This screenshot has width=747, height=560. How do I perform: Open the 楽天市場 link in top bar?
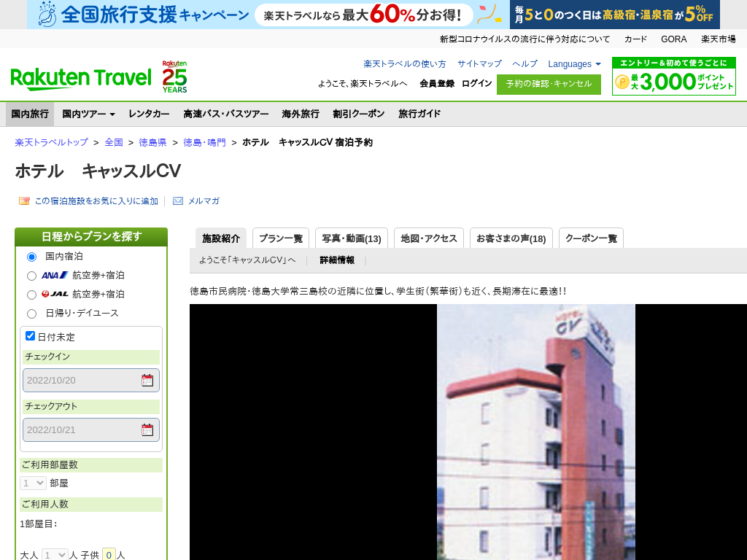(719, 39)
